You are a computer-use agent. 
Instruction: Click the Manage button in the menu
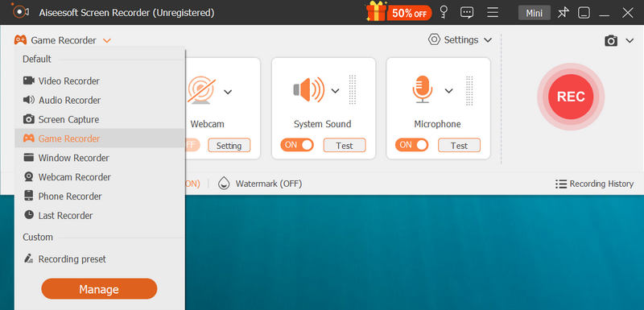tap(99, 289)
